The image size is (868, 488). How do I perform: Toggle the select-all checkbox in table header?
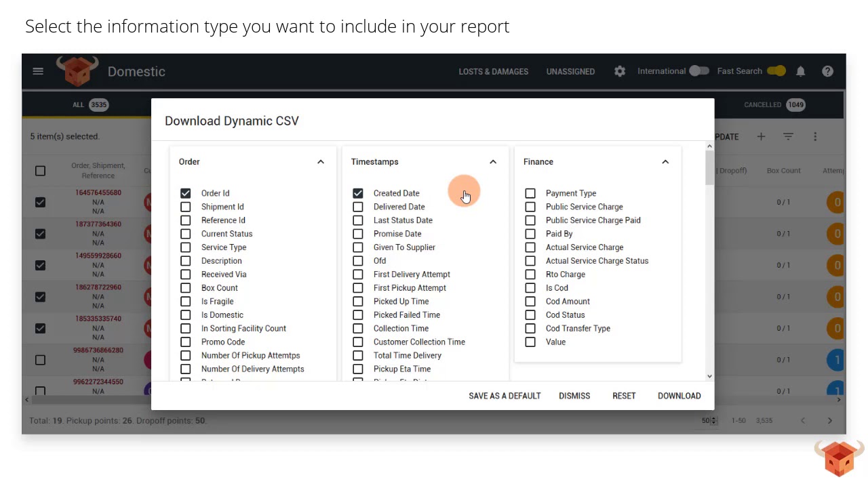(x=40, y=171)
